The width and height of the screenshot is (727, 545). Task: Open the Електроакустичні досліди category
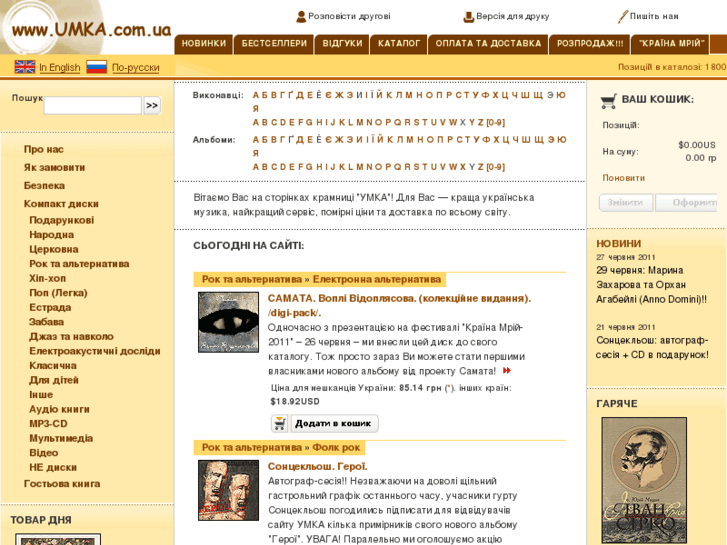[95, 351]
